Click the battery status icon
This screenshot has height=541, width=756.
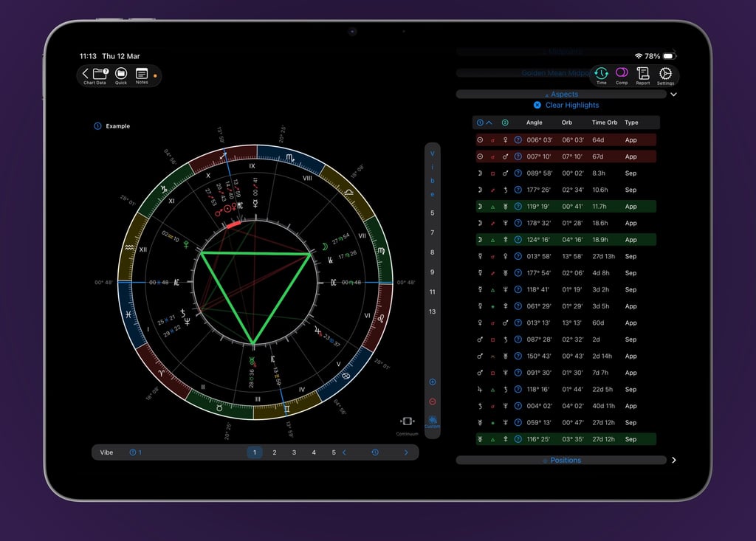[x=669, y=56]
